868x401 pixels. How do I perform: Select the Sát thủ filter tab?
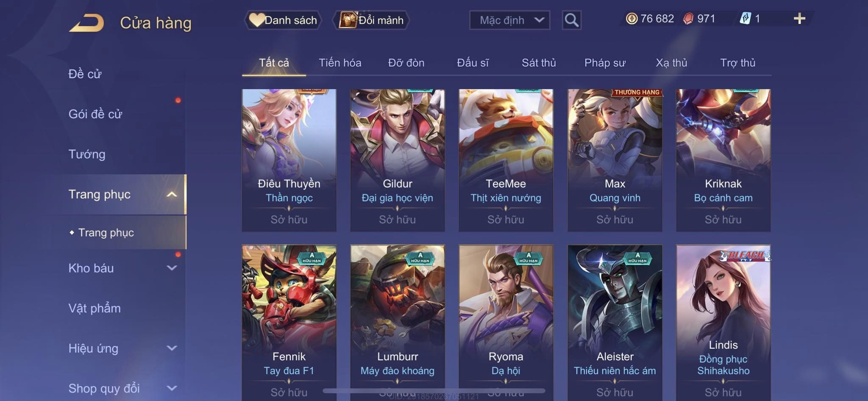pos(539,63)
